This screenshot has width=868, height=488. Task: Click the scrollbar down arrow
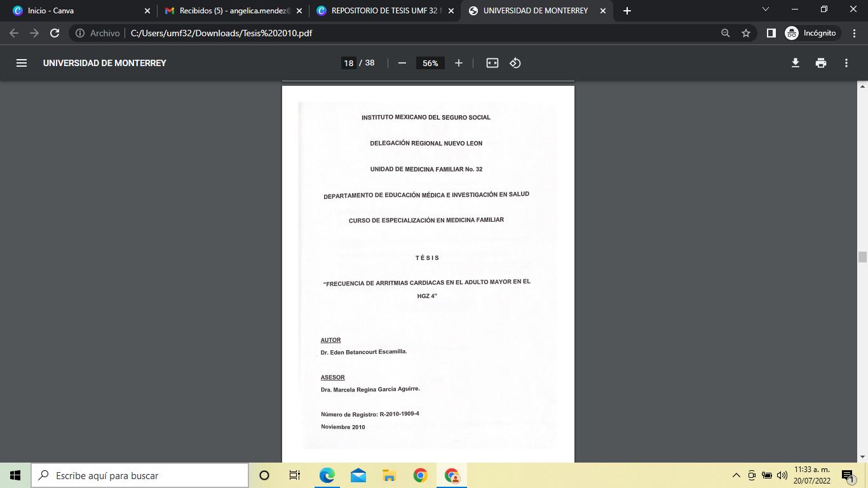[x=862, y=457]
